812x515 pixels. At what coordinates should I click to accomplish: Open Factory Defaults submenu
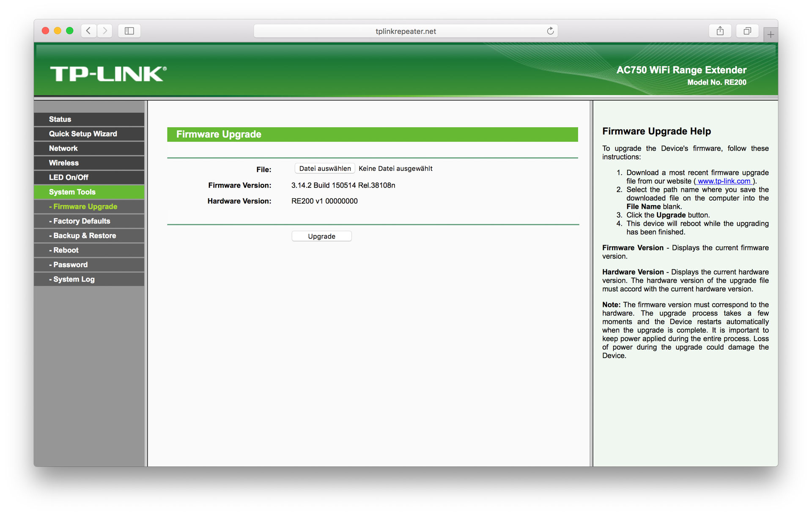tap(89, 221)
